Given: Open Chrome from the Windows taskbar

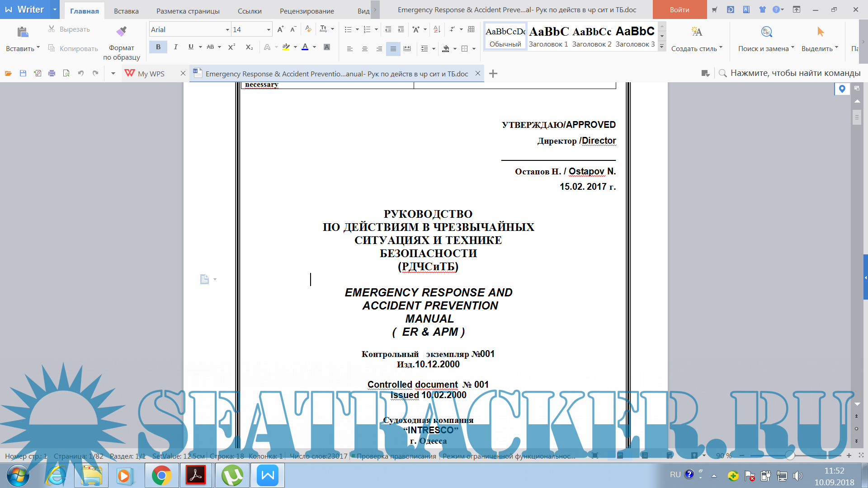Looking at the screenshot, I should [x=161, y=475].
